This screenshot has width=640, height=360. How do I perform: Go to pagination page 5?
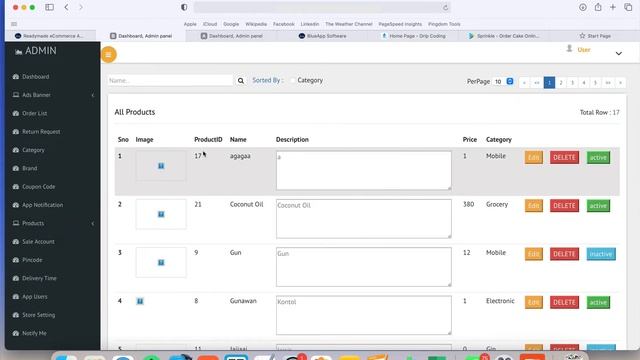(x=595, y=83)
